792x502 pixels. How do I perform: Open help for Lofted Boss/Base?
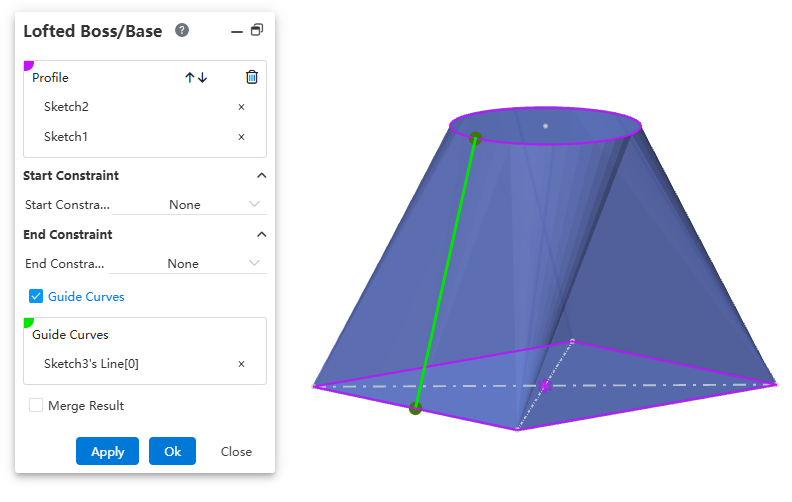(x=182, y=30)
